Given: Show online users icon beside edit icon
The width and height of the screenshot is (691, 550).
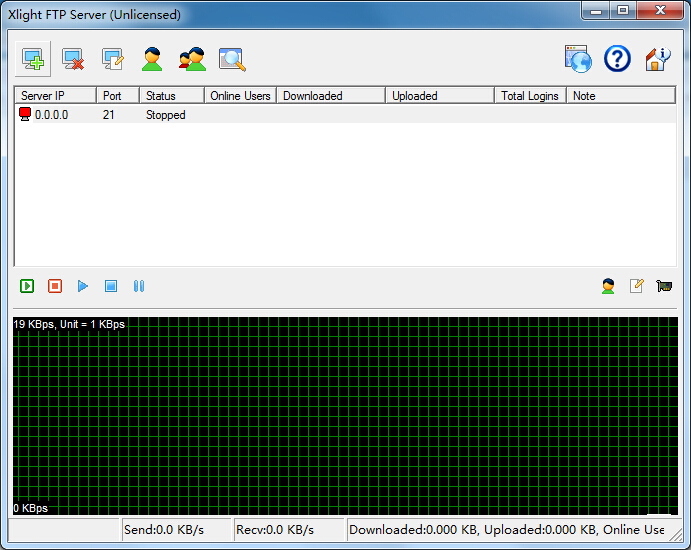Looking at the screenshot, I should (608, 286).
